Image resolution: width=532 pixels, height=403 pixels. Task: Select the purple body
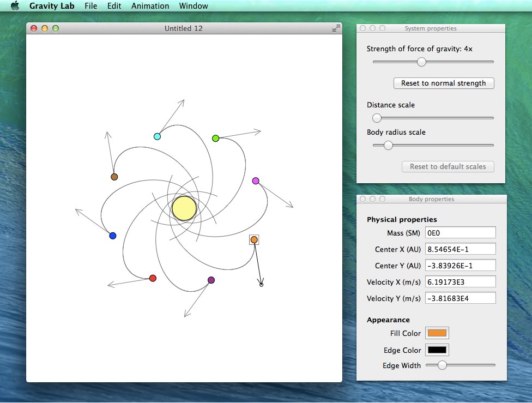[211, 280]
